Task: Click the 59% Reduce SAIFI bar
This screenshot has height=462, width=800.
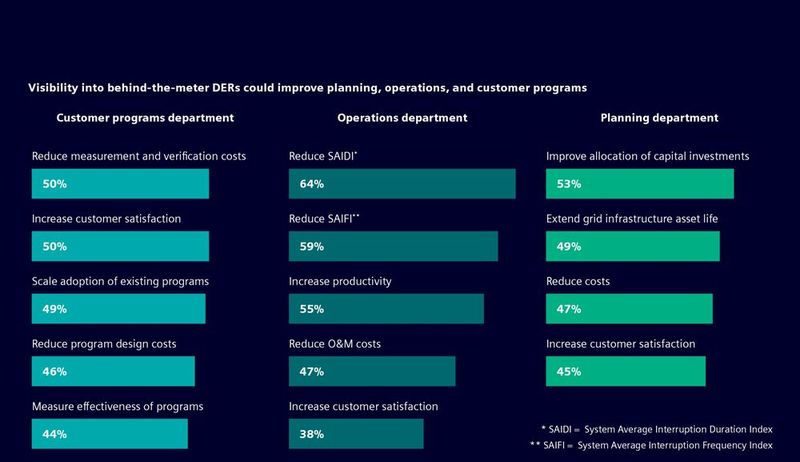Action: pos(393,246)
